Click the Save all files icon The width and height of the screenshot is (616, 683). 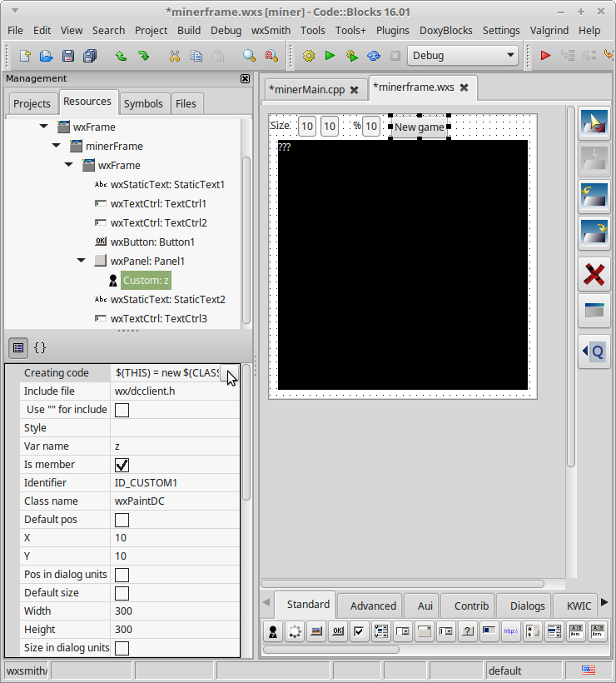90,56
